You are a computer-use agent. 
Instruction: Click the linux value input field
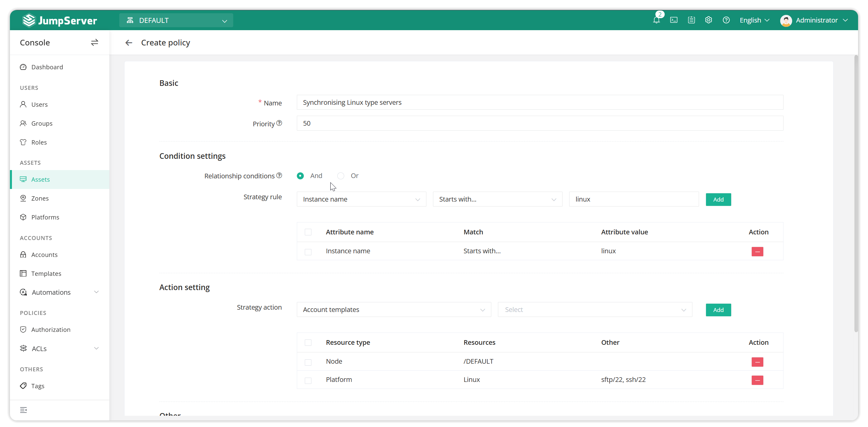point(633,199)
